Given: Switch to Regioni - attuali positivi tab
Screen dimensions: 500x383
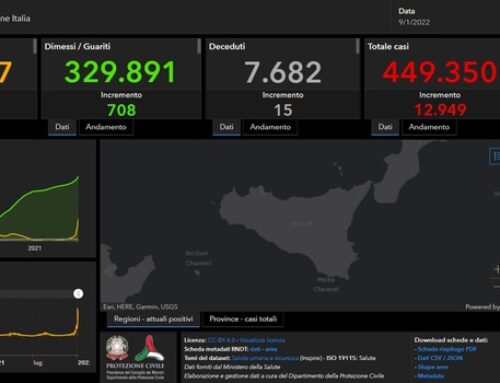Looking at the screenshot, I should (153, 319).
